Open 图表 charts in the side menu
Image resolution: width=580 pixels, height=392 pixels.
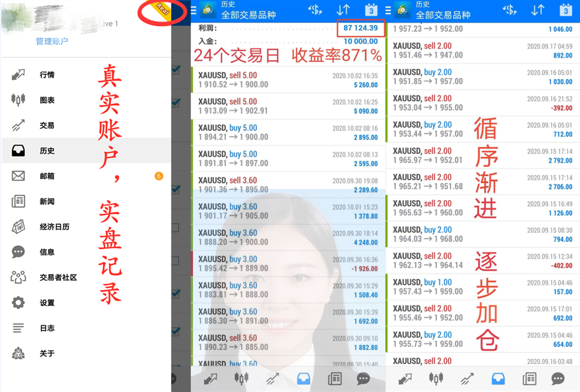86,100
